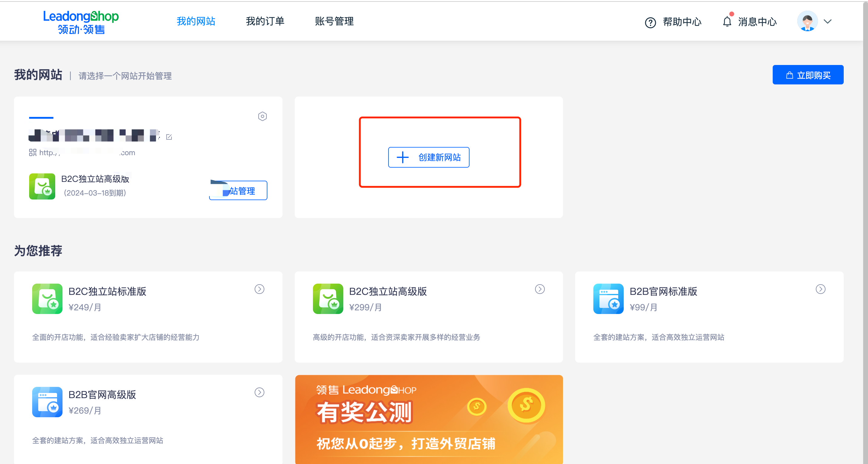868x464 pixels.
Task: Open B2C独立站标准版 details arrow
Action: [x=259, y=289]
